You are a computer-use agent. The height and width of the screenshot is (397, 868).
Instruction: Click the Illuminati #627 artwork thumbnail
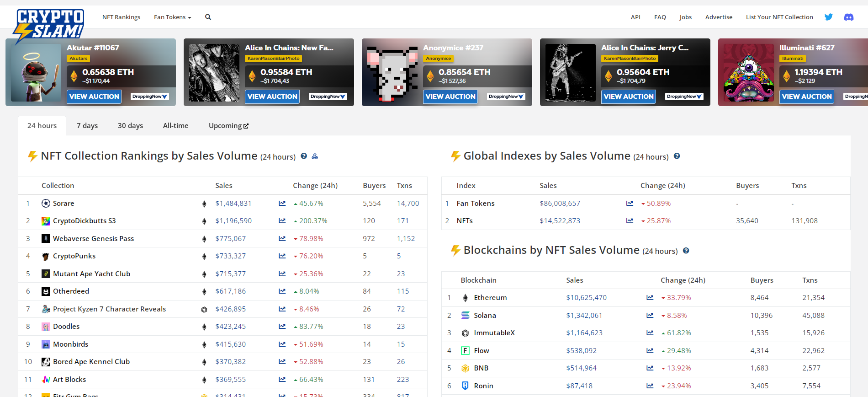[x=749, y=73]
